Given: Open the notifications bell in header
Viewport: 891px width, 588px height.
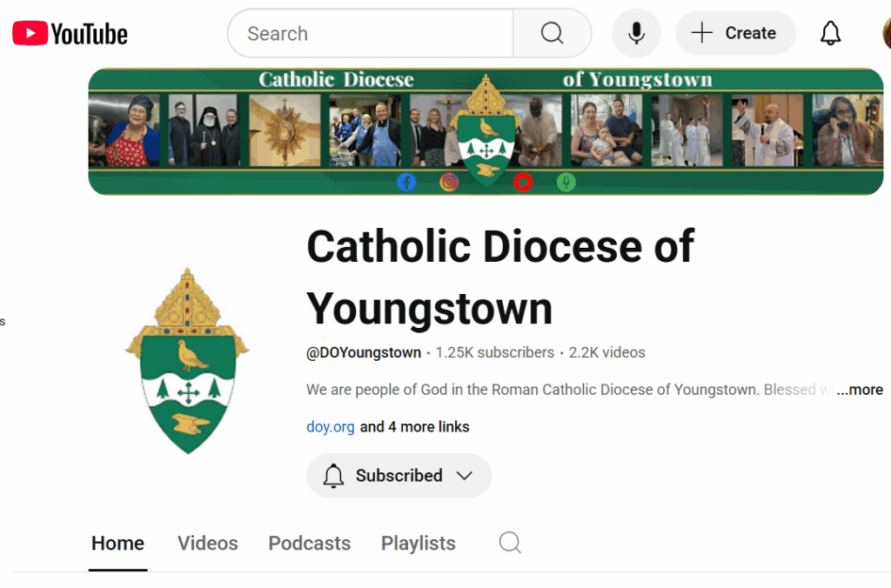Looking at the screenshot, I should coord(830,34).
